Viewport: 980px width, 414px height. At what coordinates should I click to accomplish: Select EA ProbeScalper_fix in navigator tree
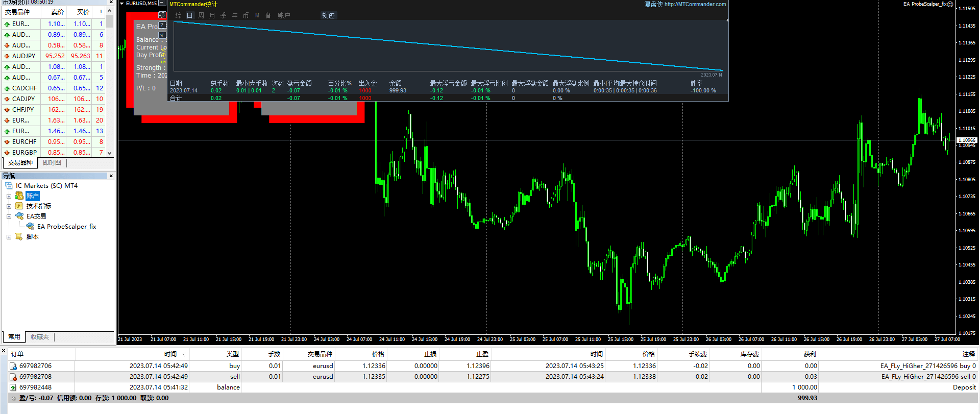click(x=66, y=227)
